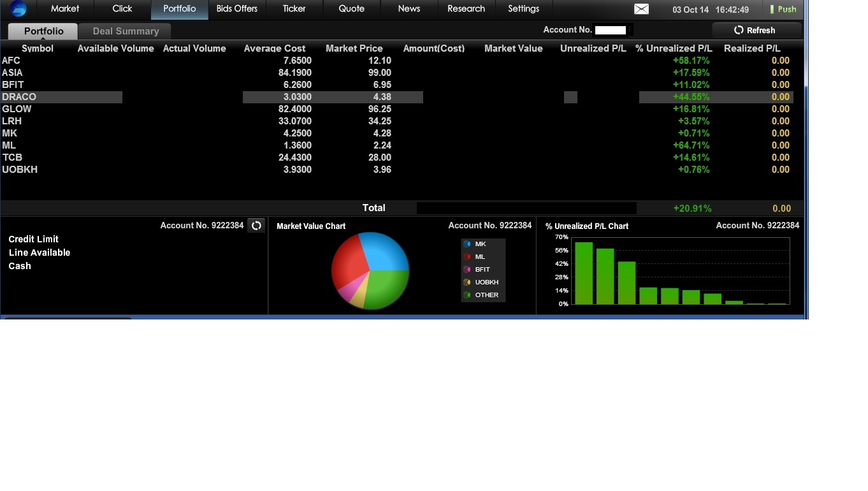The height and width of the screenshot is (491, 868).
Task: Select the Portfolio item in top navigation
Action: [180, 9]
